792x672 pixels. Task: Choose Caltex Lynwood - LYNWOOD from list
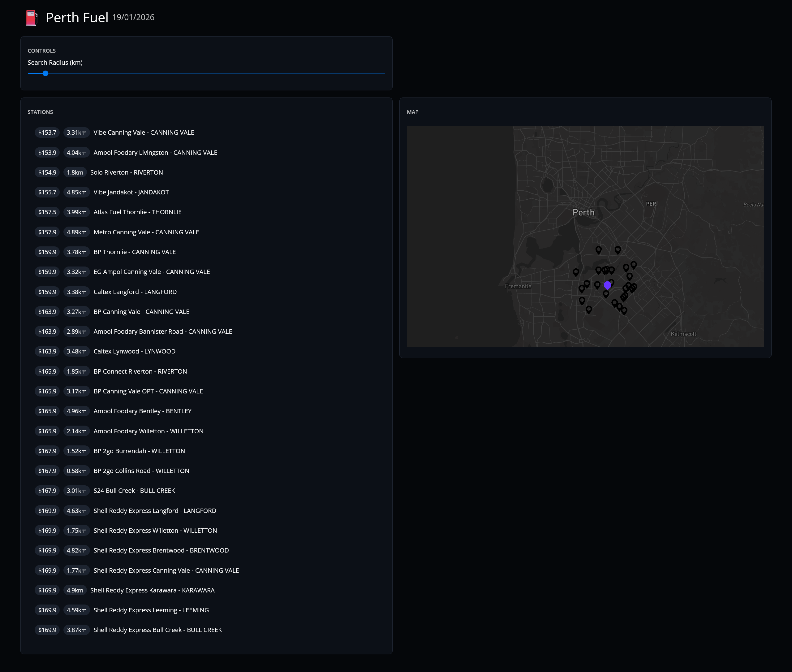[x=134, y=351]
